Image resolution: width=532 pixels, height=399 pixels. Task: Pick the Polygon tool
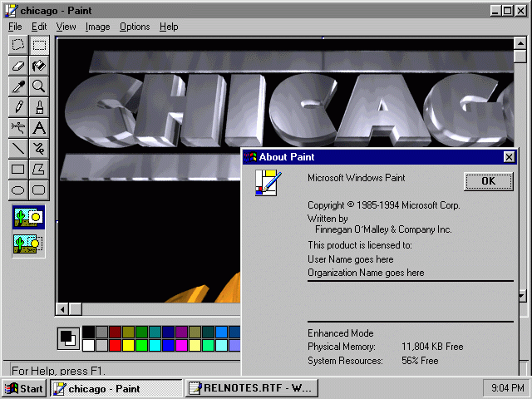click(39, 170)
